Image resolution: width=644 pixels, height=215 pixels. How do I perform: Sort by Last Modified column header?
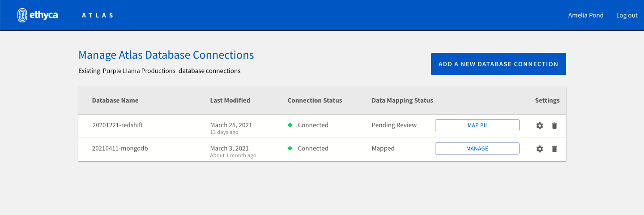click(x=230, y=100)
